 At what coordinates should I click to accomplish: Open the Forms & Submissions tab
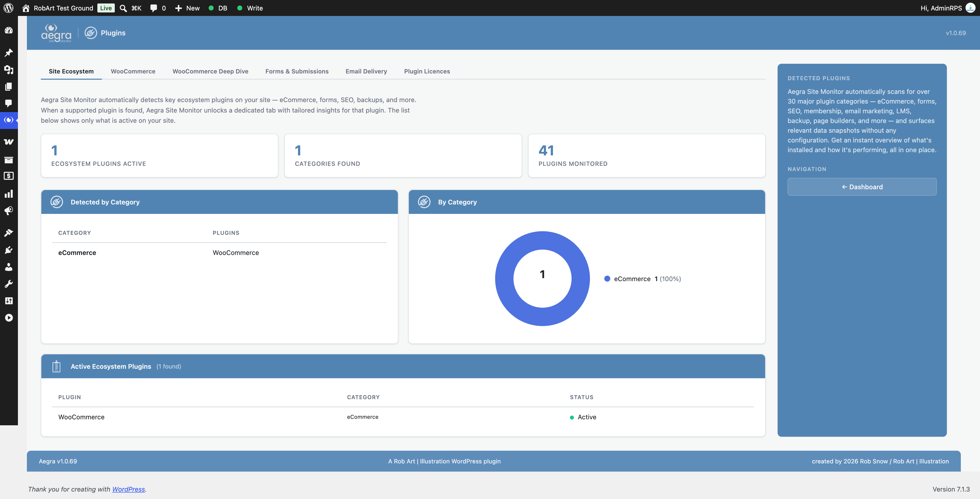(x=297, y=71)
